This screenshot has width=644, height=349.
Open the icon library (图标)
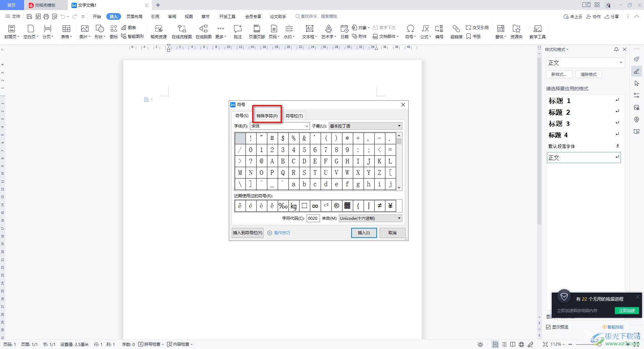114,32
